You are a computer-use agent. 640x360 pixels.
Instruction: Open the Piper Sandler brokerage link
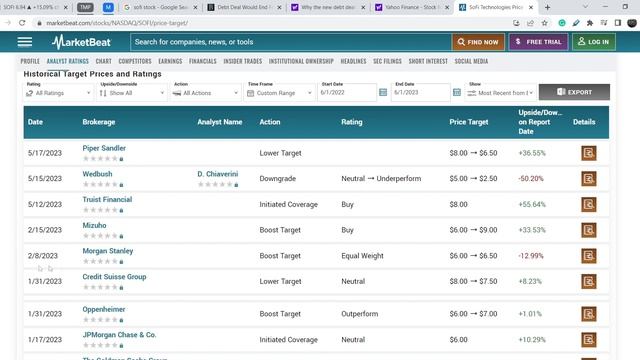click(104, 148)
